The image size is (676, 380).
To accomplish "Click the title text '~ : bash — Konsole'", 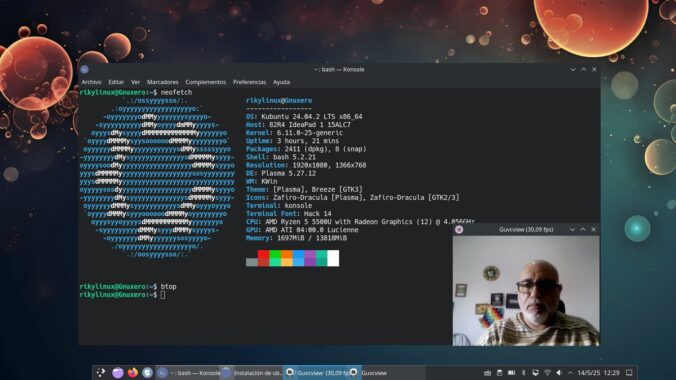I will point(339,69).
